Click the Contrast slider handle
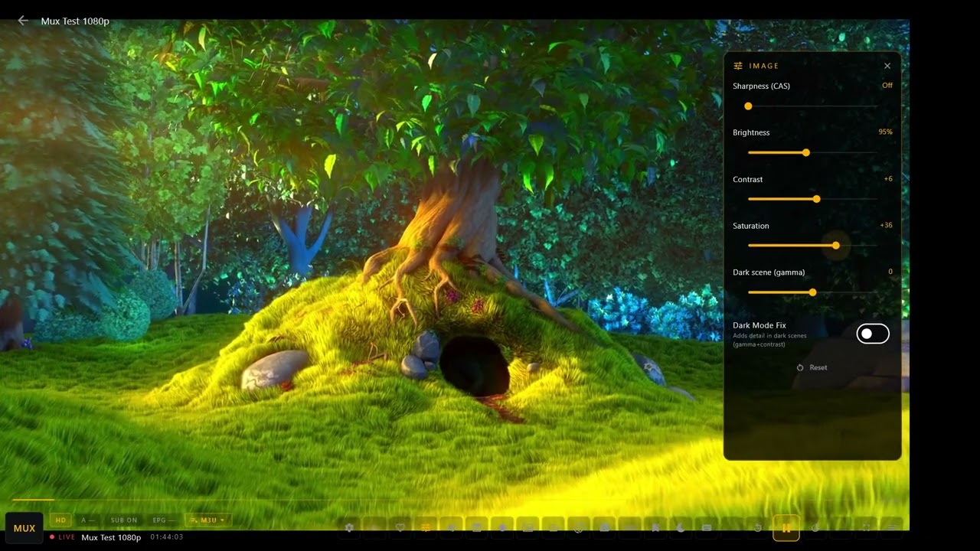This screenshot has width=980, height=551. [817, 199]
